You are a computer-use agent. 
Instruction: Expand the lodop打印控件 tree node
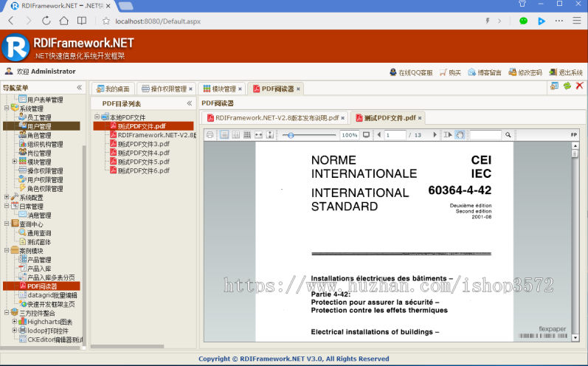[15, 331]
